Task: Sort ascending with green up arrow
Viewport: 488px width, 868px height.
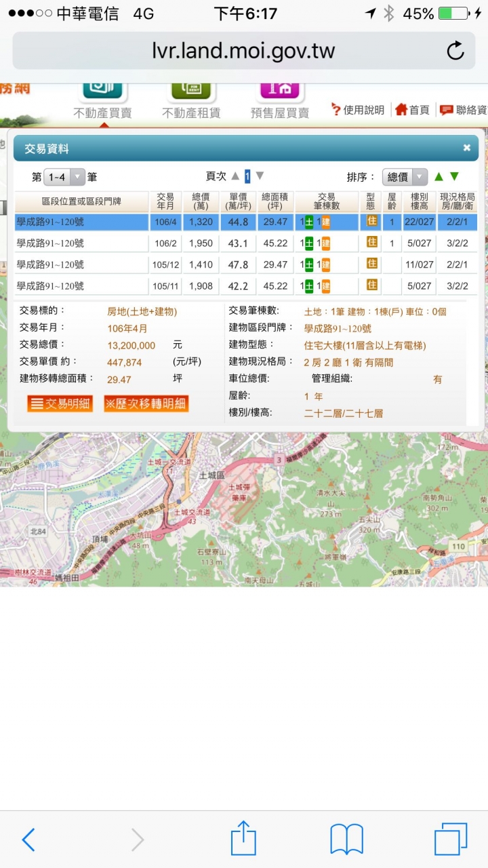Action: point(439,177)
